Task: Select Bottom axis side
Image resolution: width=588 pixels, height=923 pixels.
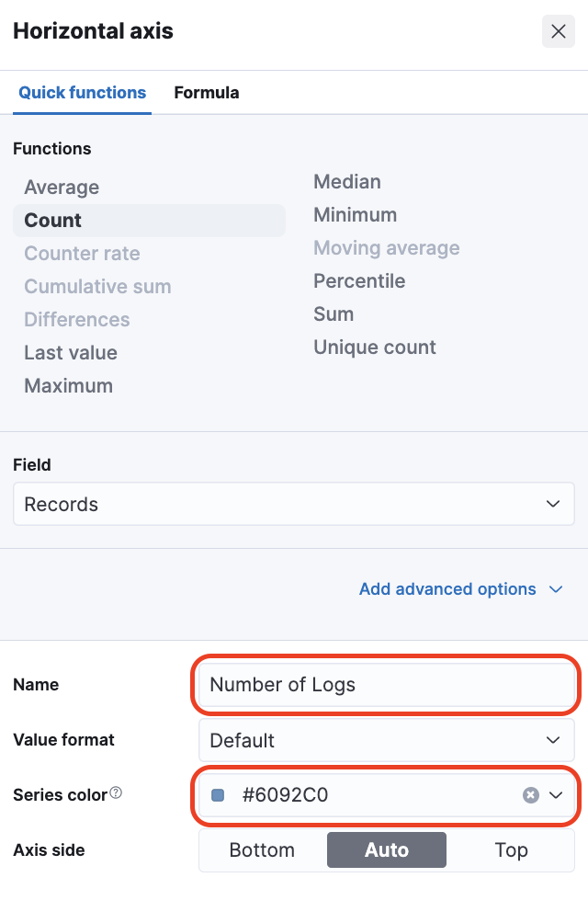Action: [262, 850]
